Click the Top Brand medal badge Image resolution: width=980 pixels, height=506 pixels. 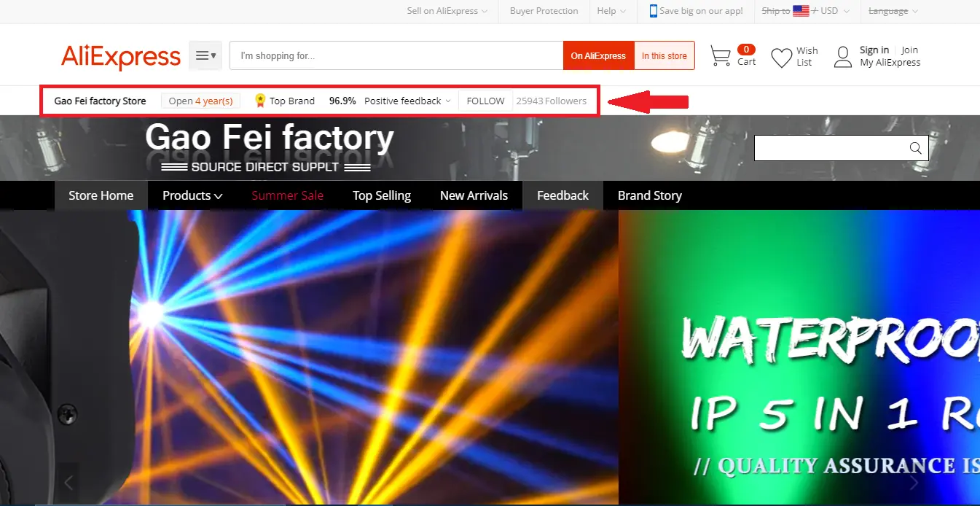pyautogui.click(x=259, y=100)
